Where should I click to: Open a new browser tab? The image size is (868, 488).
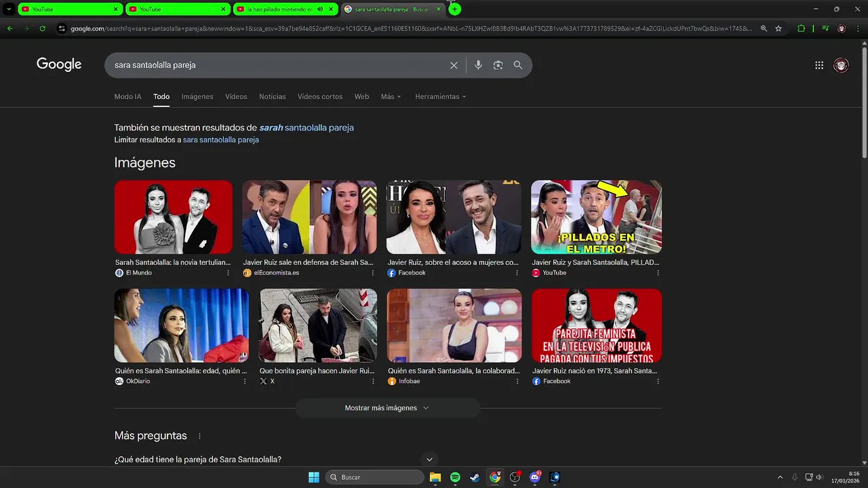click(x=454, y=9)
